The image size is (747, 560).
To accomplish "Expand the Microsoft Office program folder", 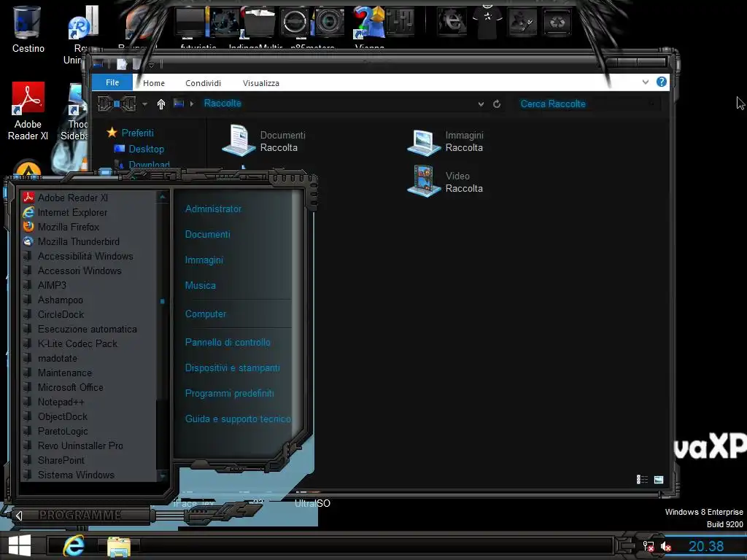I will [70, 388].
